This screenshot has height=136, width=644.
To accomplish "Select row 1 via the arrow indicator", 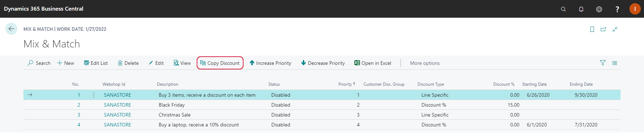I will point(30,95).
